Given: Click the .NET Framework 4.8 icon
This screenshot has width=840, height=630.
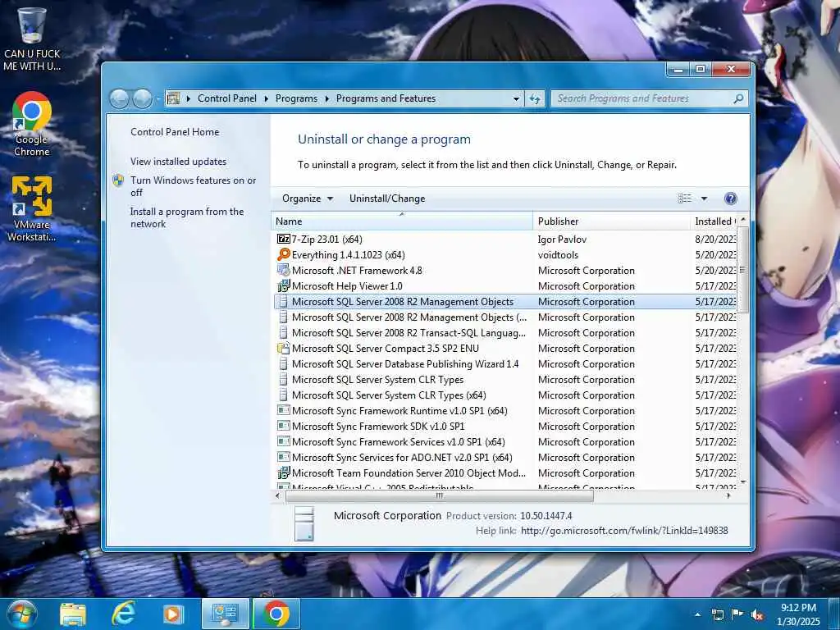Looking at the screenshot, I should tap(283, 270).
